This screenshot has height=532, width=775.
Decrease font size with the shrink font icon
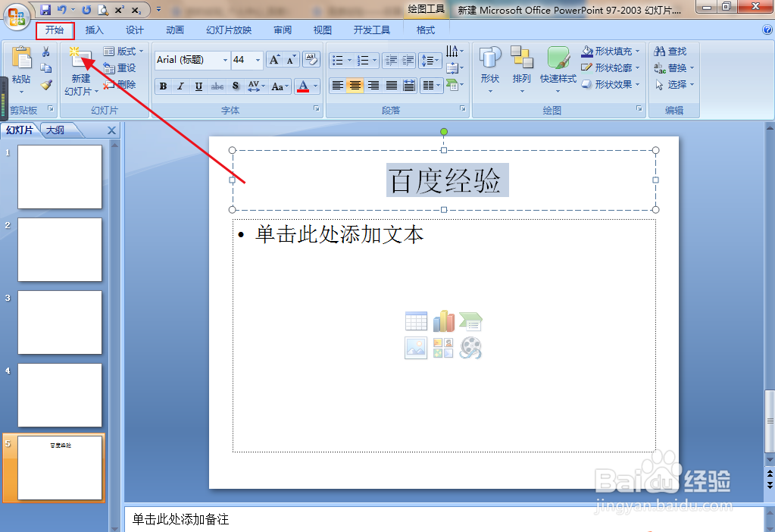(x=291, y=60)
